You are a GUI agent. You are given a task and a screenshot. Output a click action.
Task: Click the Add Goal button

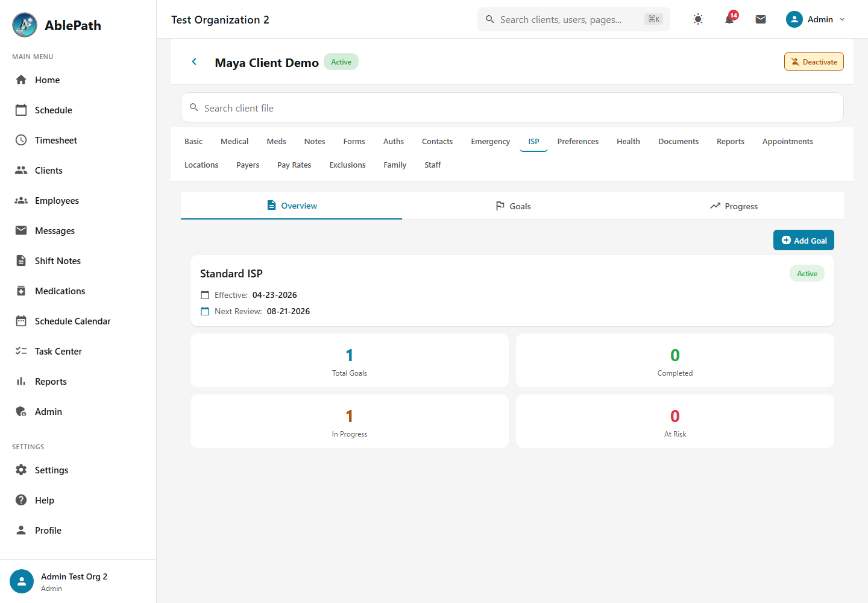point(804,240)
